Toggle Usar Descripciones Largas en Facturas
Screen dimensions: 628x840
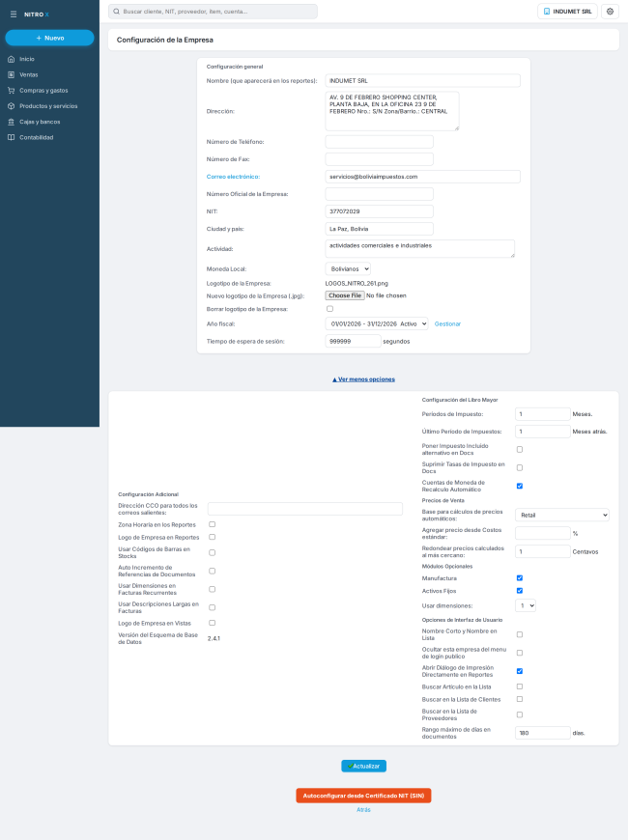click(x=213, y=607)
